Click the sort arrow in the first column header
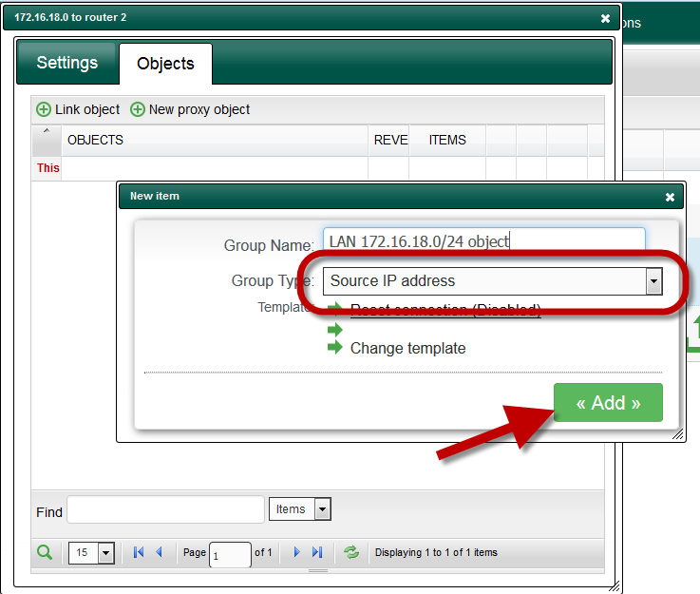This screenshot has width=700, height=594. (x=47, y=131)
